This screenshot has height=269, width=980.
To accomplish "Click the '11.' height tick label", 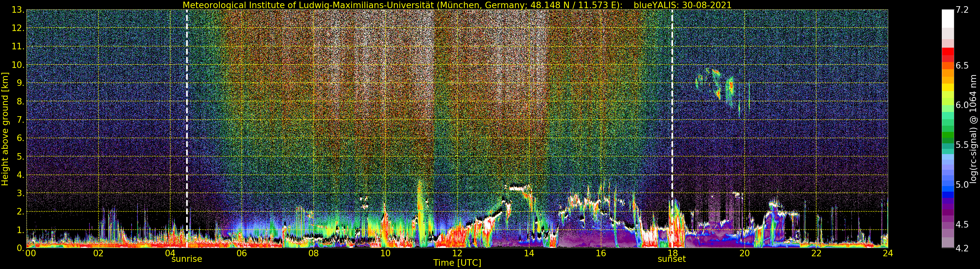I will 18,46.
